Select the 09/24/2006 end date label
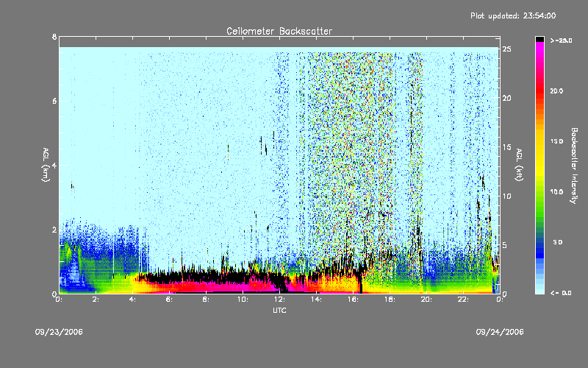The width and height of the screenshot is (588, 368). pyautogui.click(x=500, y=332)
